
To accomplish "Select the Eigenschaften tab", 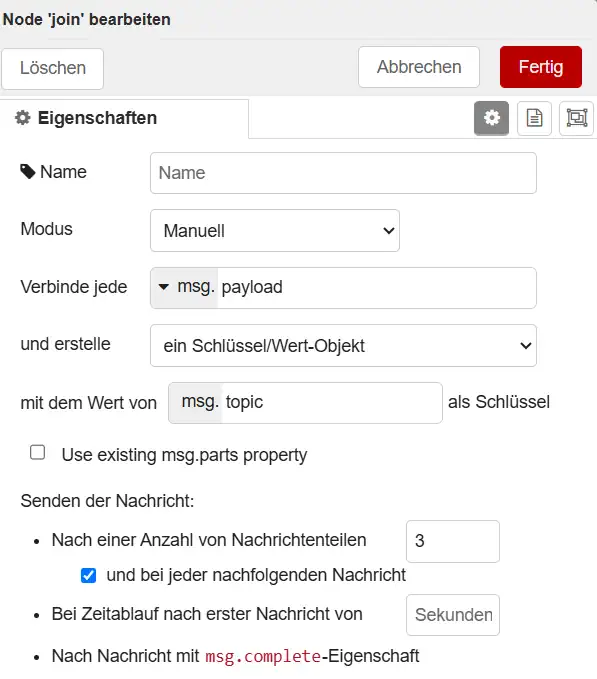I will [124, 118].
